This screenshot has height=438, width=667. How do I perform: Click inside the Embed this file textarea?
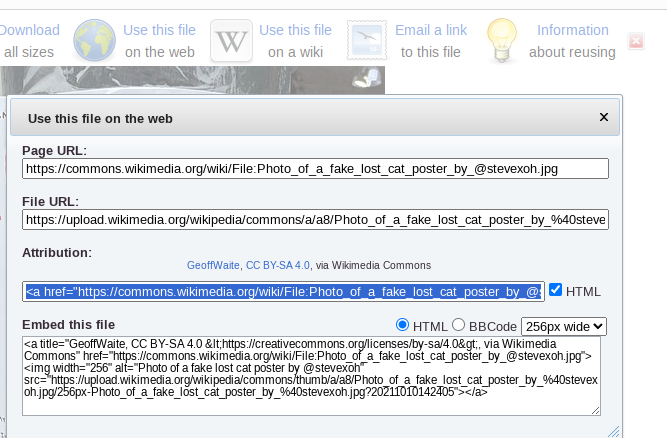(x=311, y=375)
